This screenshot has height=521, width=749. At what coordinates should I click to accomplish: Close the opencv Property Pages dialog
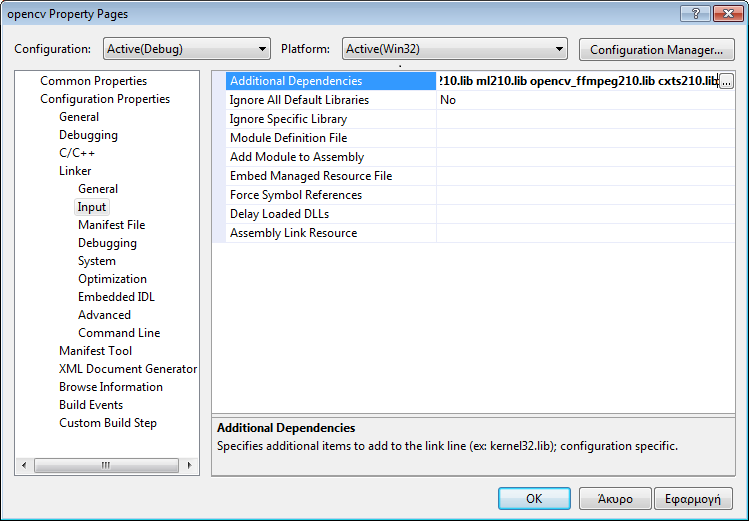728,14
